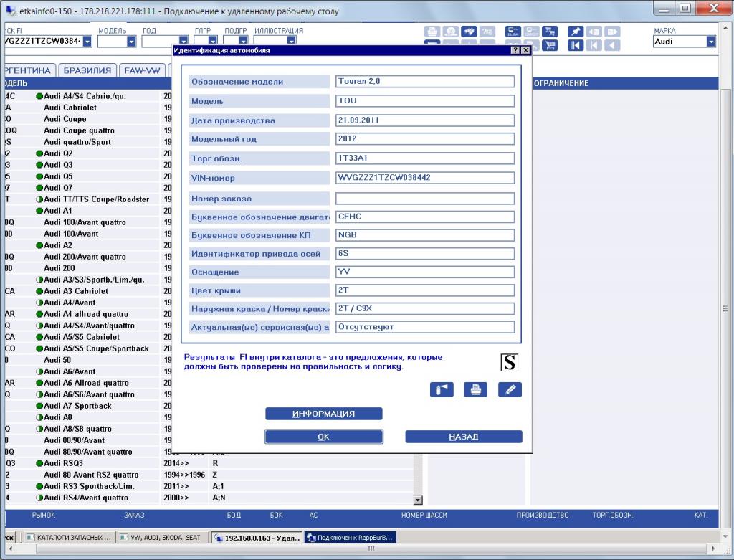
Task: Click the single shopping cart toolbar icon
Action: [550, 45]
